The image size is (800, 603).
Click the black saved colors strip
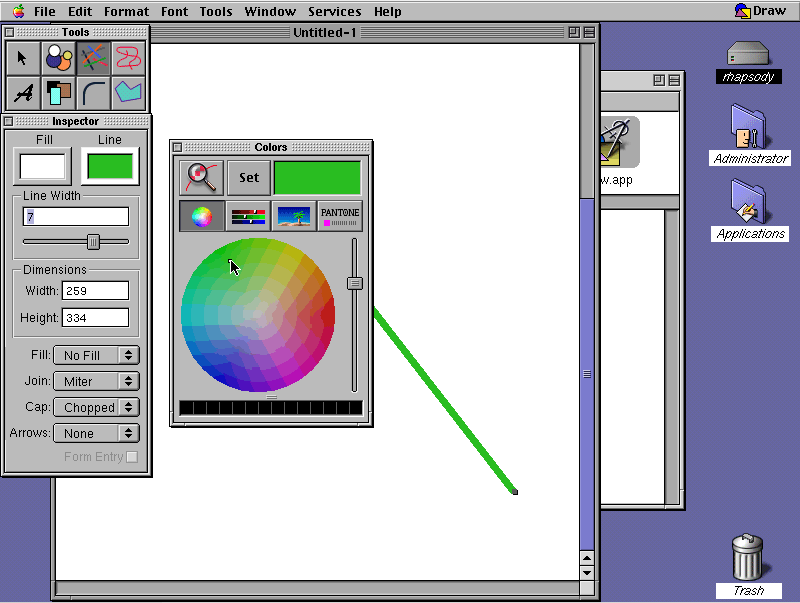pyautogui.click(x=271, y=408)
